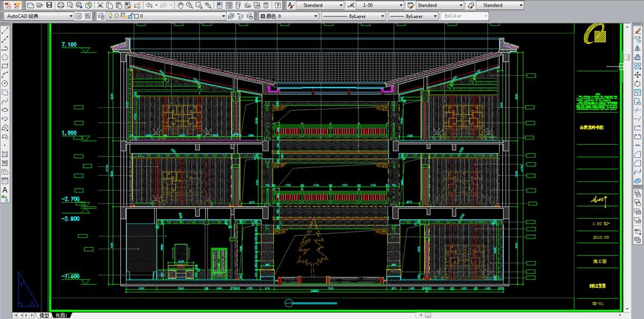Viewport: 644px width, 319px height.
Task: Click the Print (plot) icon
Action: (x=61, y=5)
